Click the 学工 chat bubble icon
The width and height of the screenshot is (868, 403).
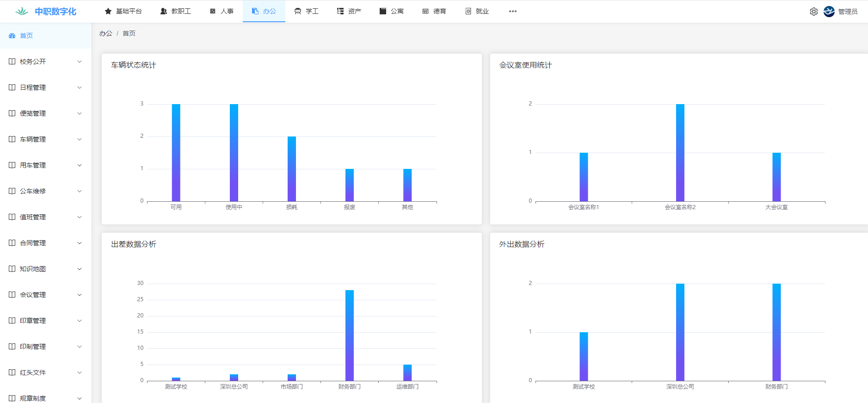click(298, 11)
